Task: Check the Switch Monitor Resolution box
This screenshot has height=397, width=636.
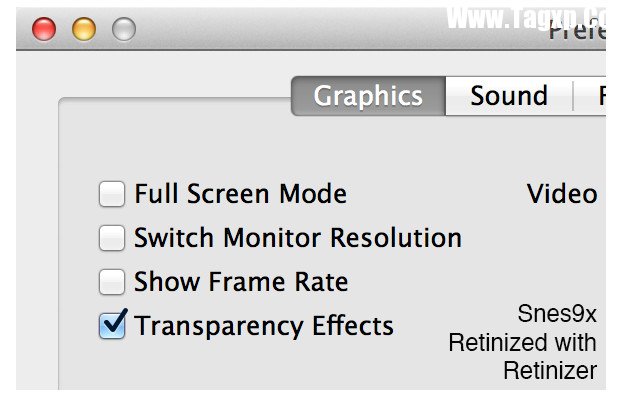Action: [112, 238]
